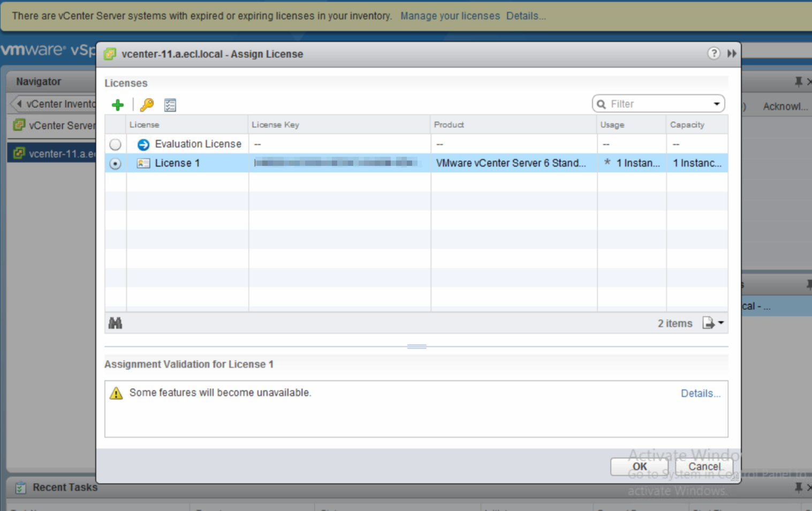Screen dimensions: 812x511
Task: Click the vCenter Servers icon in Navigator
Action: pyautogui.click(x=19, y=125)
